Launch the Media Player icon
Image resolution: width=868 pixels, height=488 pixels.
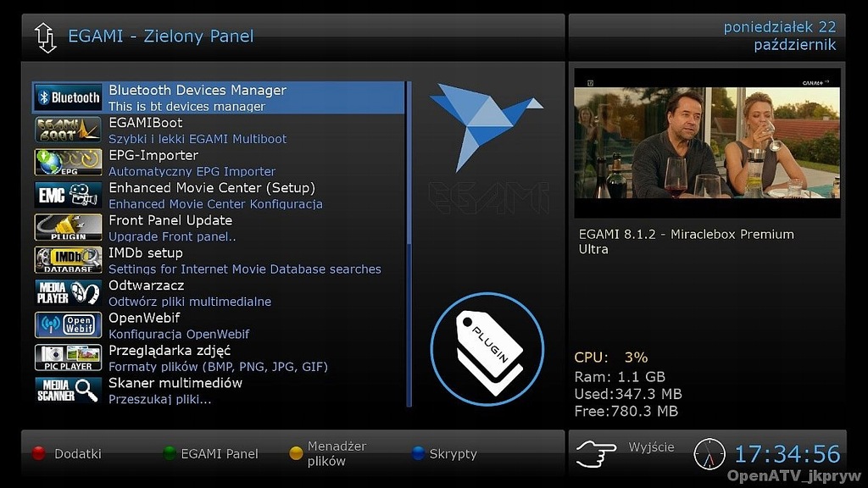[68, 293]
